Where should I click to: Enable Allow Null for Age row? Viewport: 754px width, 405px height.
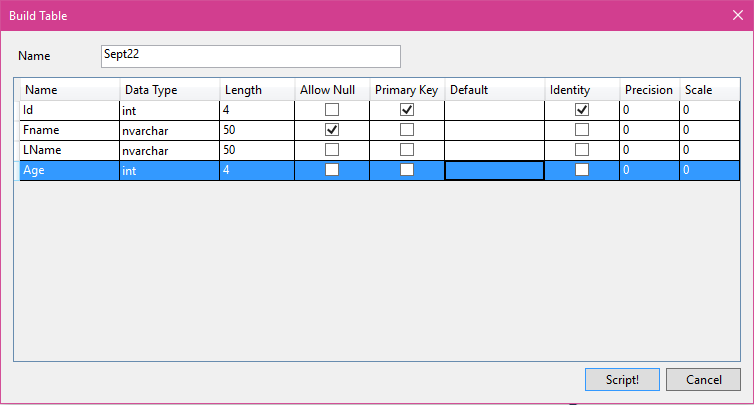tap(332, 170)
